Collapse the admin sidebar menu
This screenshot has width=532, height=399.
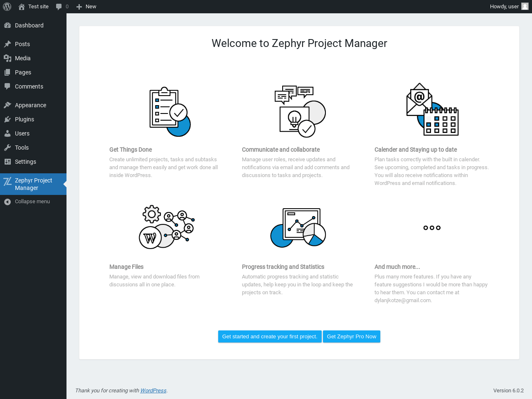click(x=33, y=202)
